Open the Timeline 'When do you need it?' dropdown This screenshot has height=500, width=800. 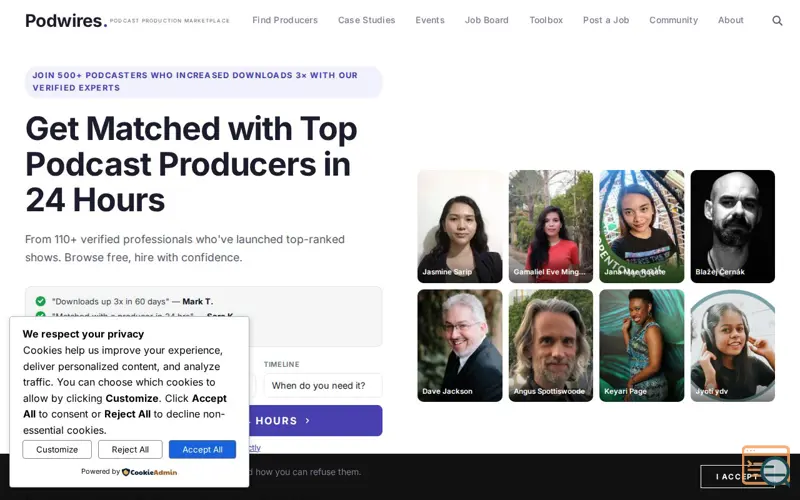323,386
